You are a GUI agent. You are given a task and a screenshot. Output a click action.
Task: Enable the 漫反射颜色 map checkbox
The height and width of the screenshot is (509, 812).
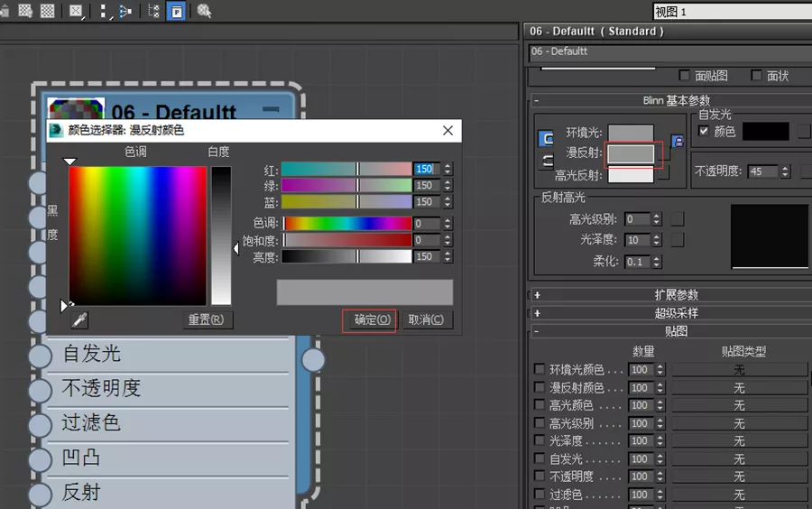pos(540,387)
